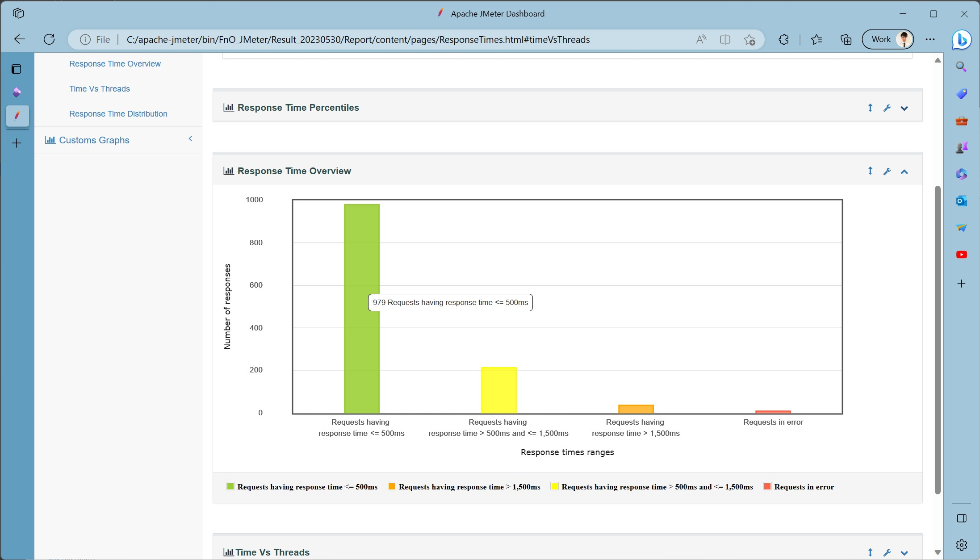Click the Customs Graphs chevron arrow
980x560 pixels.
click(190, 139)
